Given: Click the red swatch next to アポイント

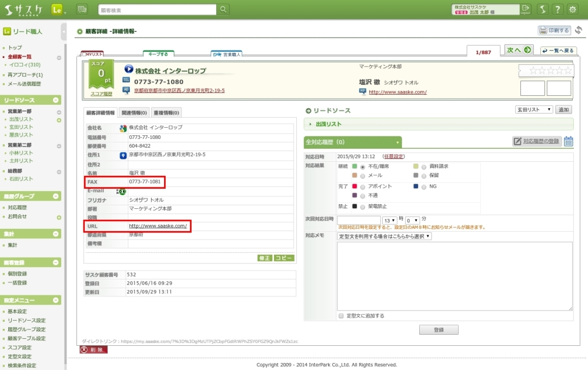Looking at the screenshot, I should pyautogui.click(x=355, y=186).
